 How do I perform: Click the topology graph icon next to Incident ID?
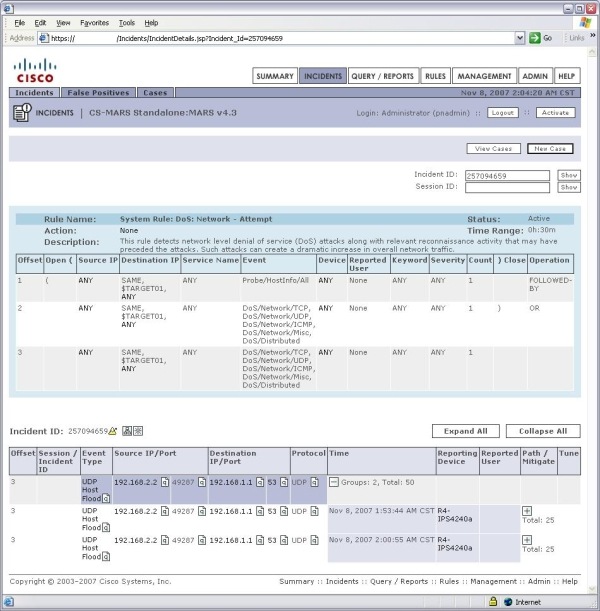coord(127,431)
